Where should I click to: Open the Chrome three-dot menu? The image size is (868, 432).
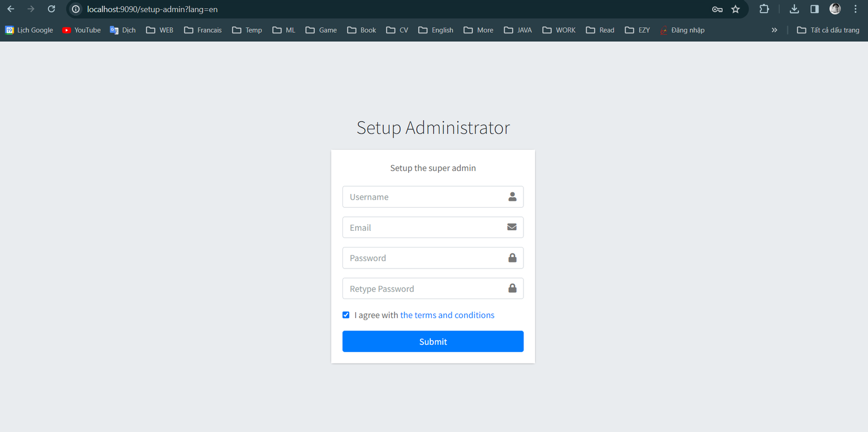(x=855, y=9)
